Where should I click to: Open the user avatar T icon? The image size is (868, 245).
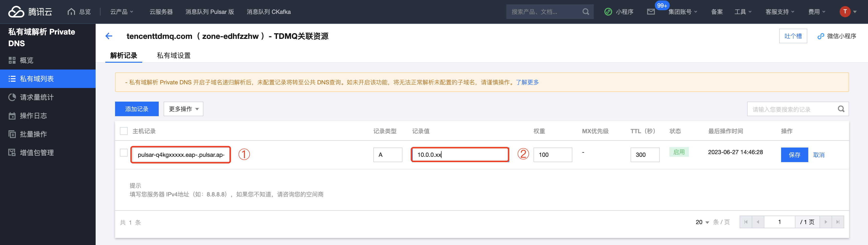[845, 12]
